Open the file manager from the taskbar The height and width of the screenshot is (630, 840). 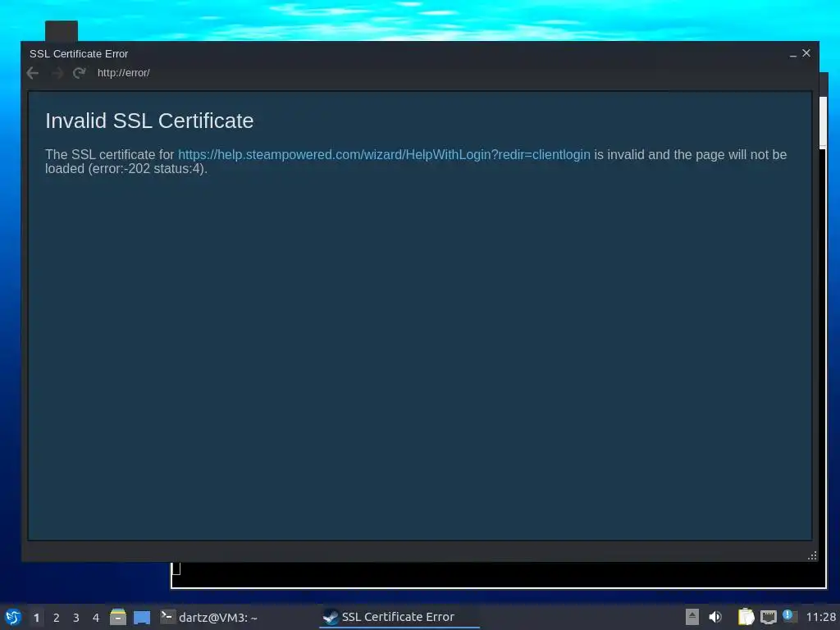(118, 617)
